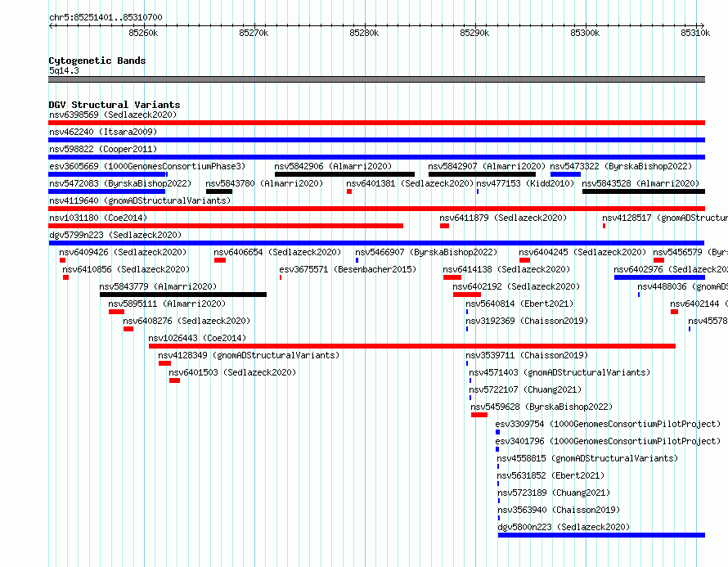Open nsv6404245 (Sedlazeck2020) label
This screenshot has height=567, width=728.
click(582, 252)
